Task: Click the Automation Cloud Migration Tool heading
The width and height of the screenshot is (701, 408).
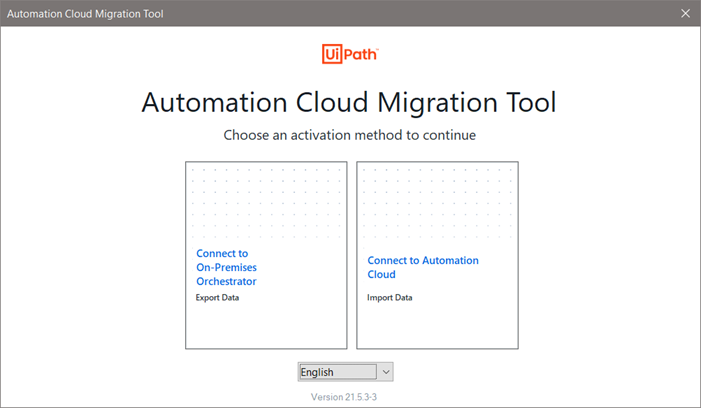Action: pos(349,102)
